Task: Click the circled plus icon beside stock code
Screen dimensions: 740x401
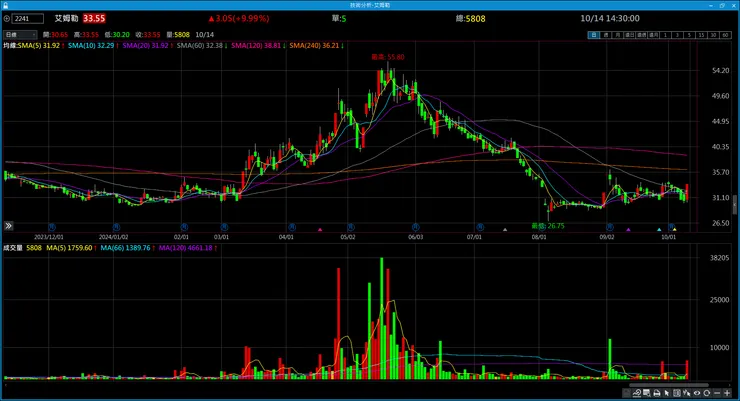Action: tap(7, 19)
